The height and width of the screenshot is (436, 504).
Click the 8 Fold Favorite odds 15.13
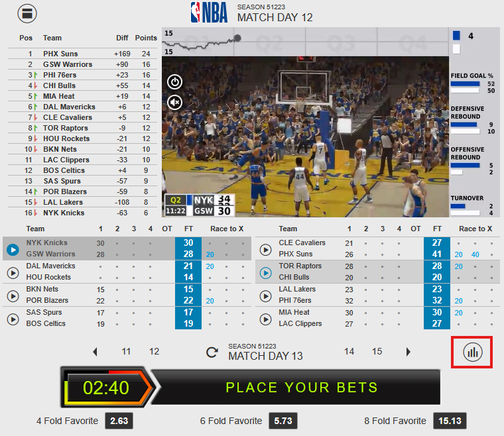[450, 421]
